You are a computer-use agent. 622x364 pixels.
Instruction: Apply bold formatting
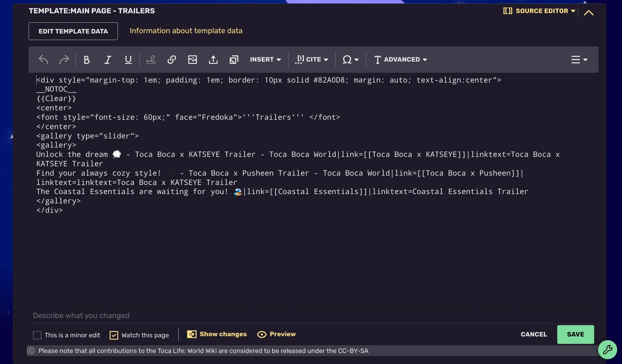pyautogui.click(x=87, y=60)
